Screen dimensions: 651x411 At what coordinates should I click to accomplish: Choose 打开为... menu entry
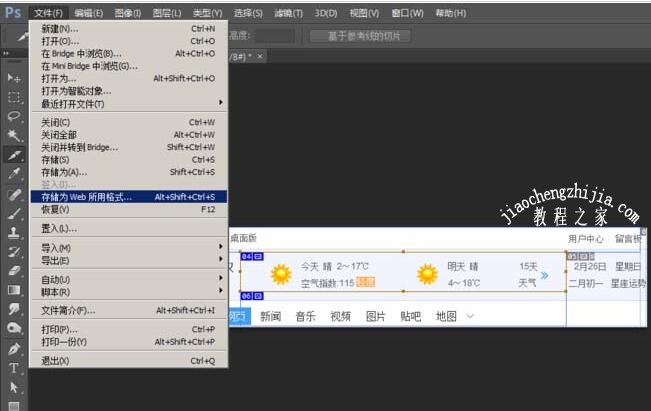pyautogui.click(x=129, y=78)
